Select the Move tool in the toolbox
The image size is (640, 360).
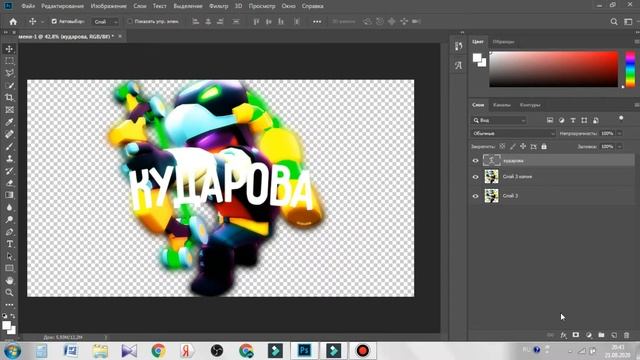tap(9, 49)
